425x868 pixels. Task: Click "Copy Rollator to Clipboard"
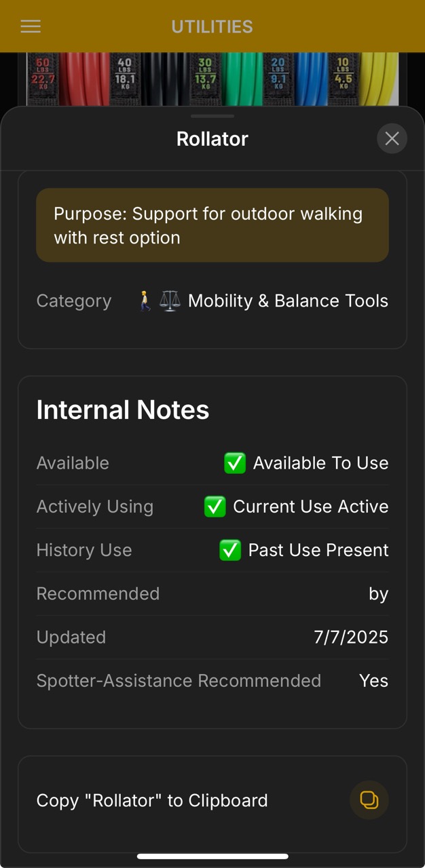coord(152,800)
